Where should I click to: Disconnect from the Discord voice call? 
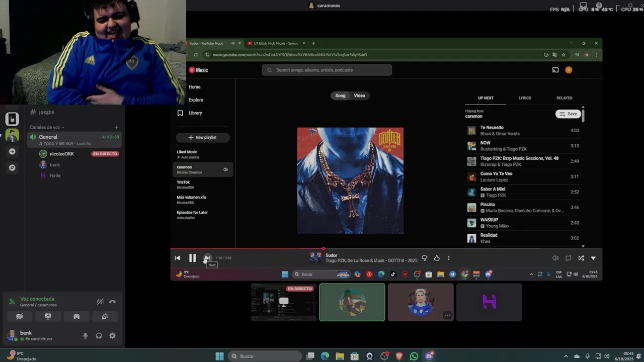112,302
